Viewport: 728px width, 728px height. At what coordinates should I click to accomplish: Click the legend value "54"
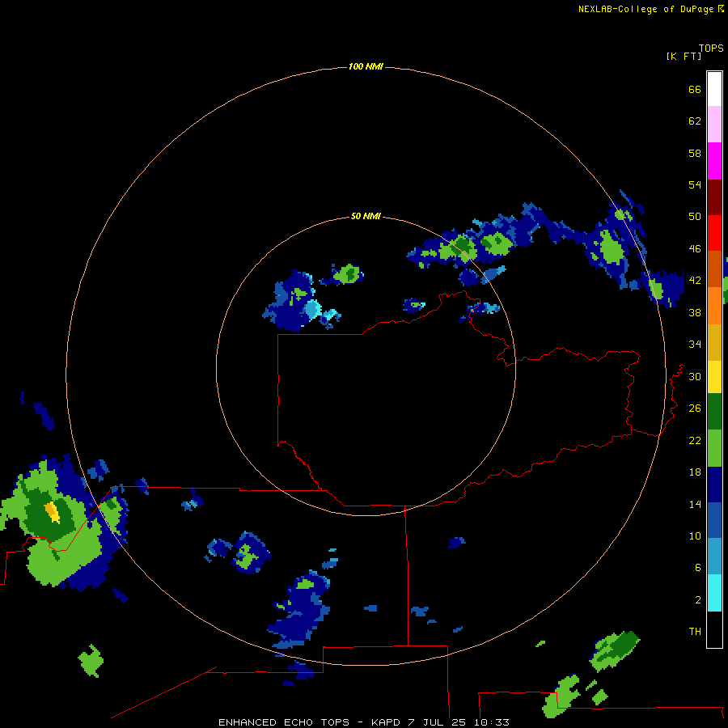point(695,184)
